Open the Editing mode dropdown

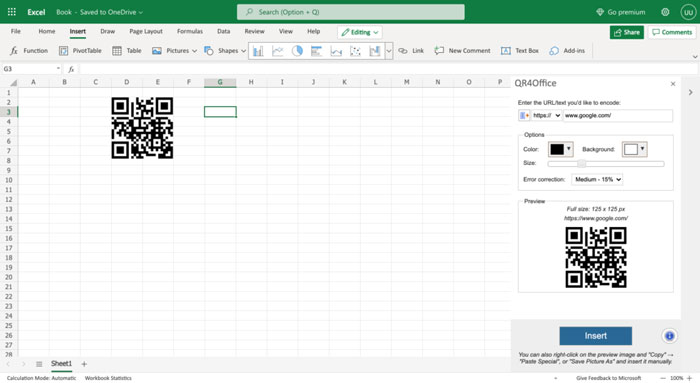360,32
